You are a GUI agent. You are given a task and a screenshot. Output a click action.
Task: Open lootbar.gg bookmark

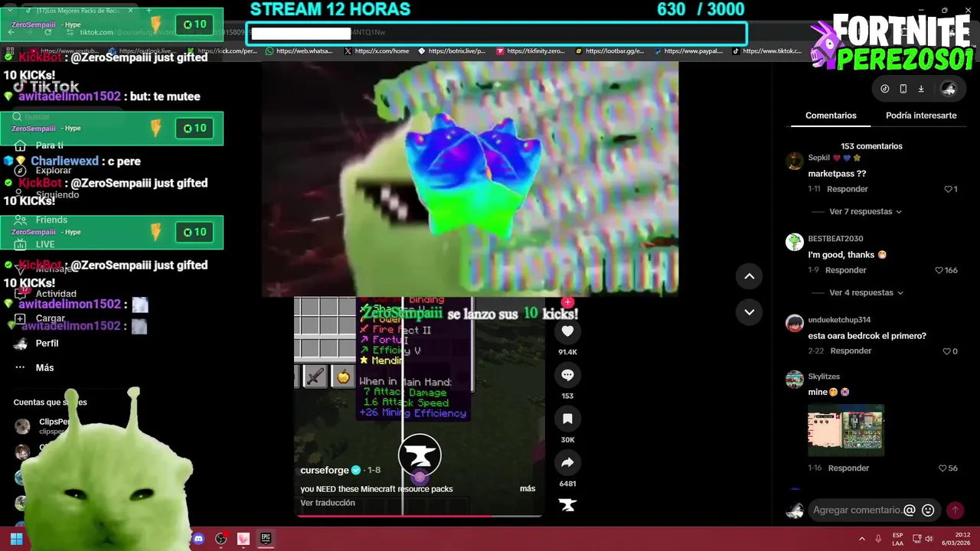tap(609, 51)
